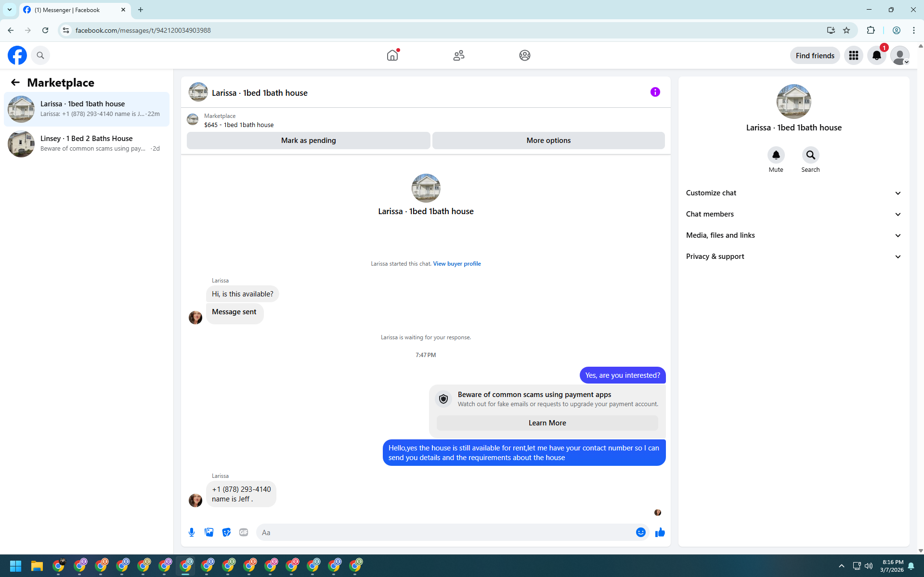Click the address bar URL
Screen dimensions: 924x577
point(143,30)
